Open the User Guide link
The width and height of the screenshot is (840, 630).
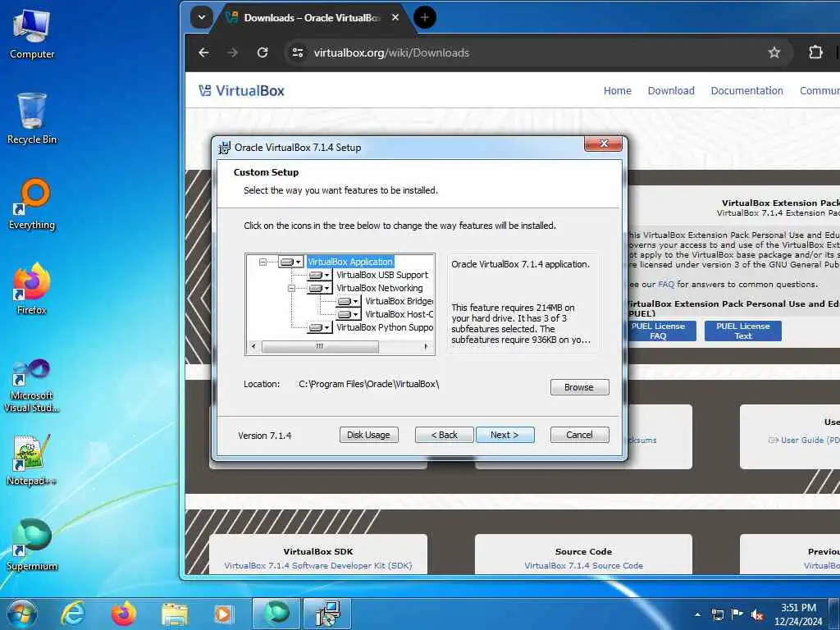click(x=804, y=440)
